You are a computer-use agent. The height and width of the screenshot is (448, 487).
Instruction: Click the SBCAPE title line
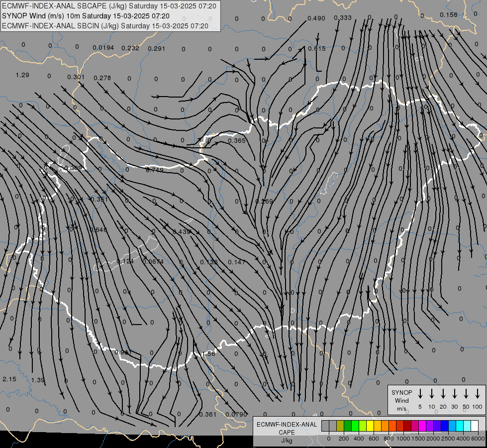click(x=109, y=6)
